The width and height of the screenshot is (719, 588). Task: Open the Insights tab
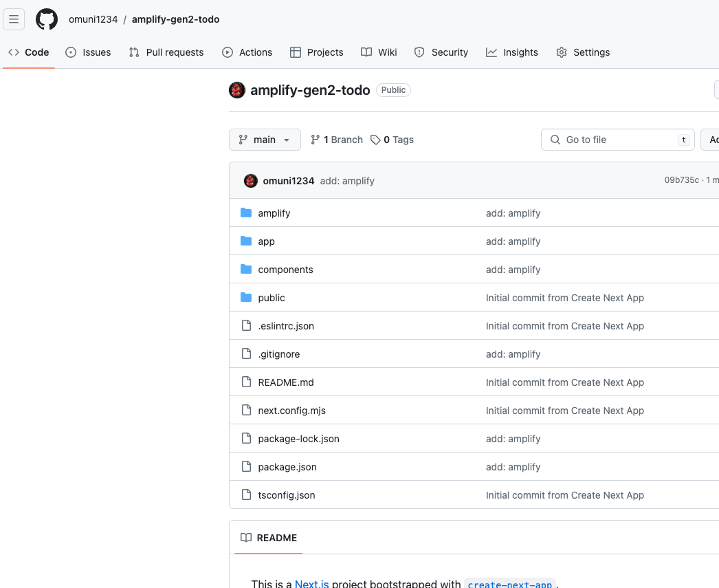tap(511, 52)
